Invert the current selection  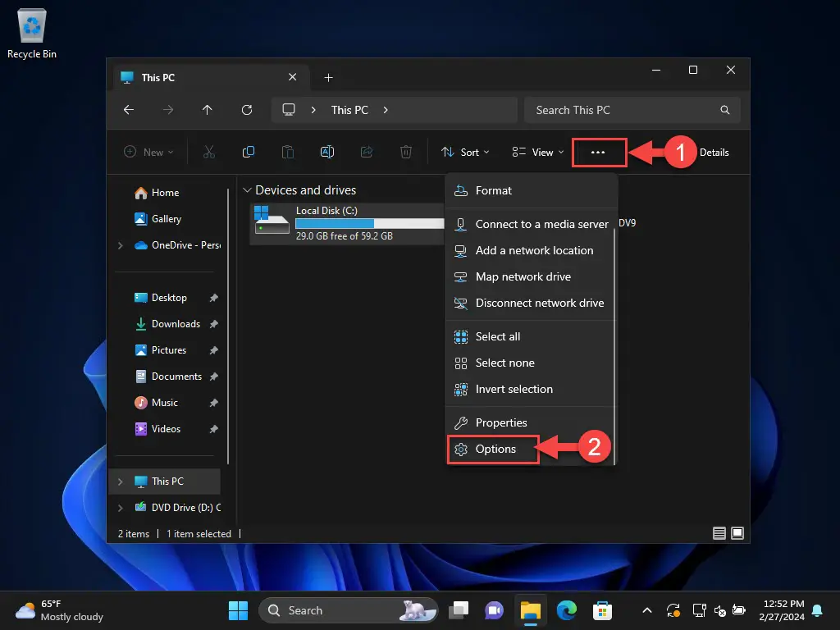[x=514, y=389]
